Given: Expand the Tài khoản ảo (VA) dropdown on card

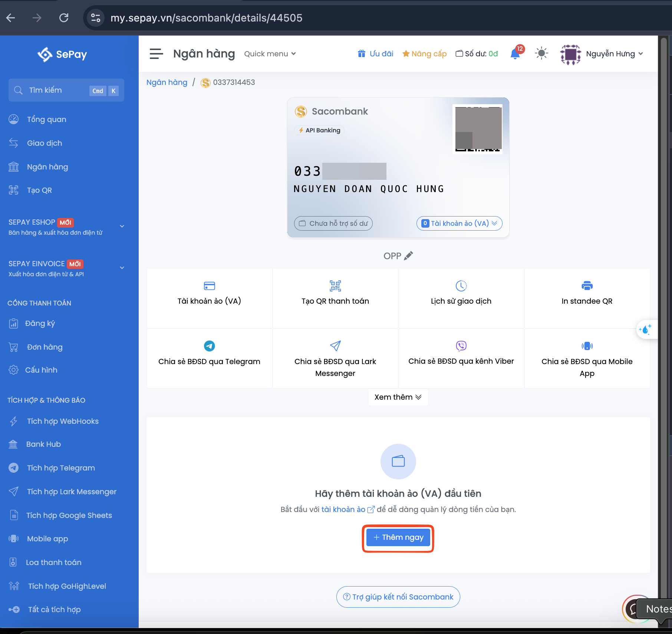Looking at the screenshot, I should tap(459, 223).
